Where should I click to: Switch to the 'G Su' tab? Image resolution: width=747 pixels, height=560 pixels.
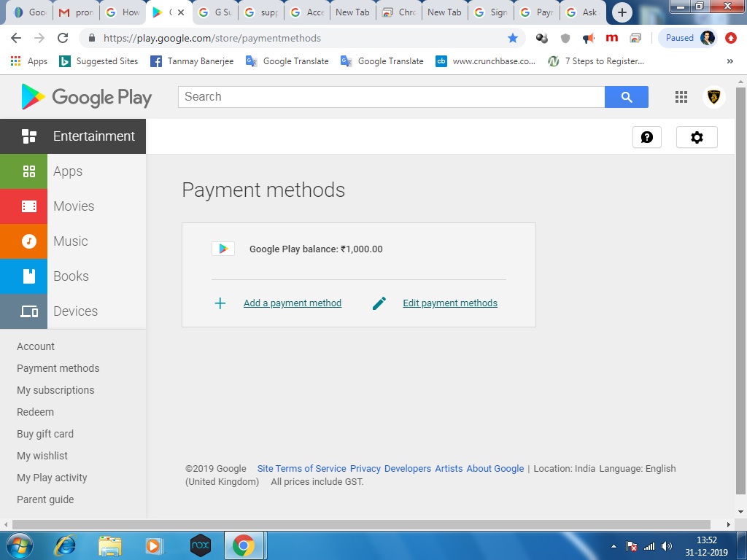[215, 12]
